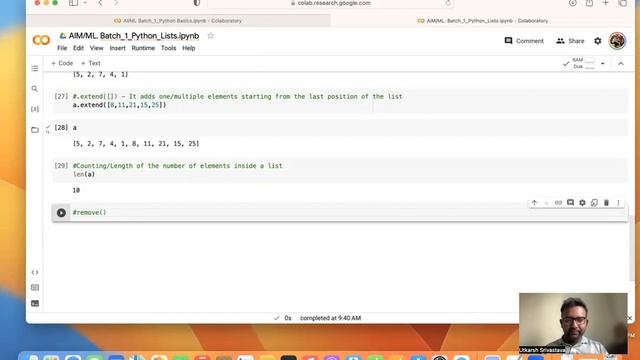Click the output value 10
Viewport: 640px width, 360px height.
pos(76,190)
